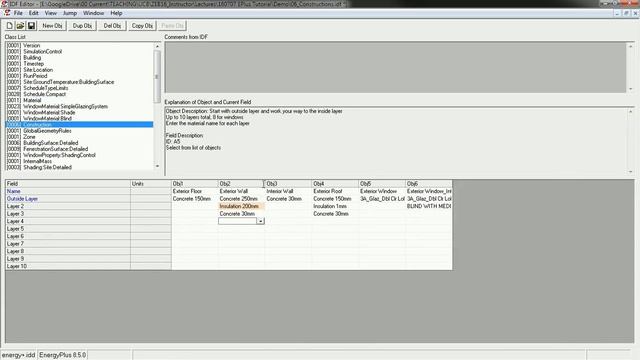Viewport: 640px width, 360px height.
Task: Click the Comments from IDF scroll down arrow
Action: click(x=630, y=89)
